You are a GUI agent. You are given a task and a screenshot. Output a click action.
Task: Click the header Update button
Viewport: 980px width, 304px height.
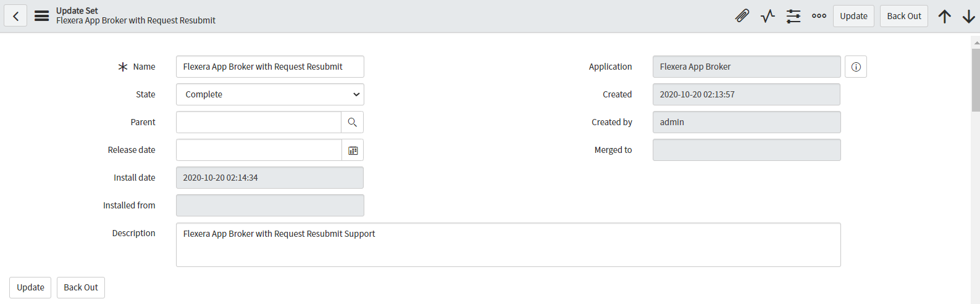tap(853, 16)
